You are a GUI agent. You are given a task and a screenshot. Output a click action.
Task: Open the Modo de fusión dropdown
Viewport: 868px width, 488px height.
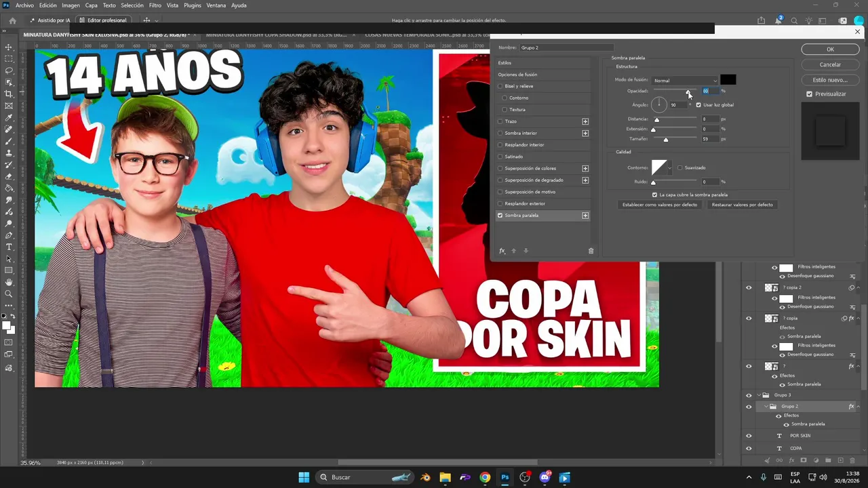click(x=685, y=81)
